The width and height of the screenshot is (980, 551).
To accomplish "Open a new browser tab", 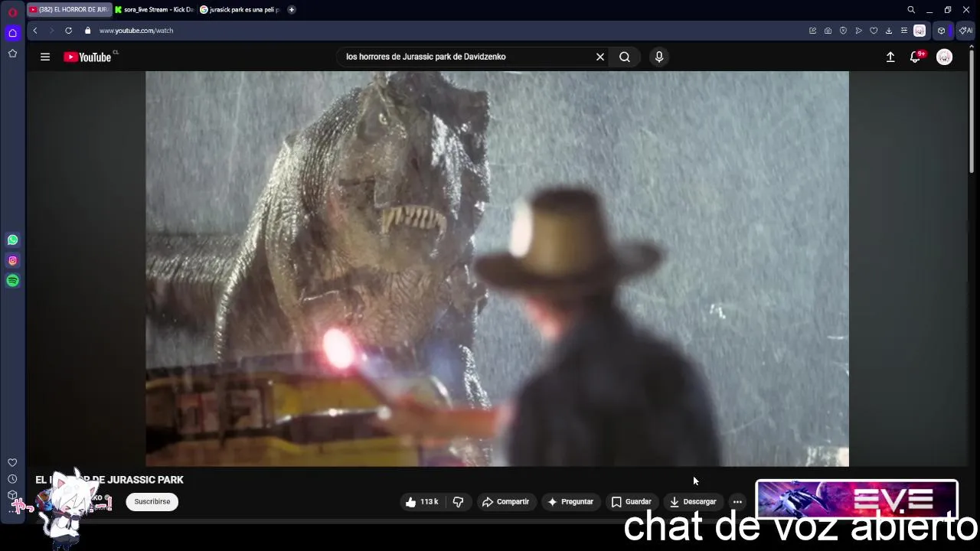I will pyautogui.click(x=292, y=10).
